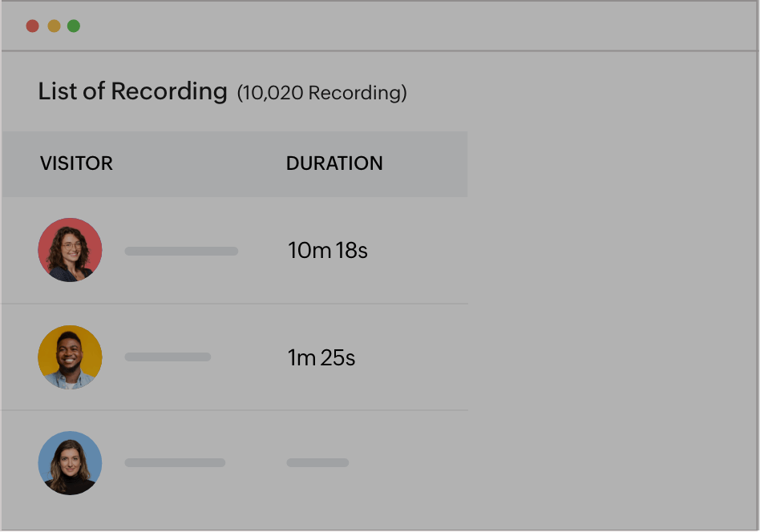The image size is (760, 532).
Task: Sort by the DURATION column header
Action: [x=334, y=163]
